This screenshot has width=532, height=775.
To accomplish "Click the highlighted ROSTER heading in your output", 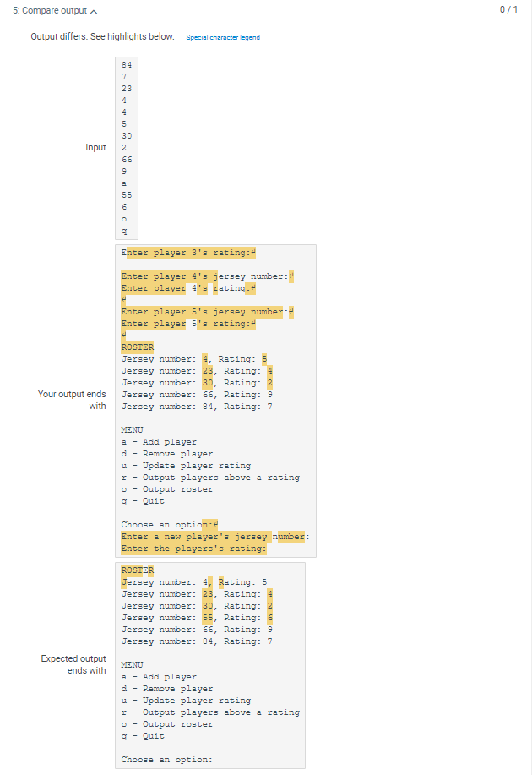I will pos(137,347).
